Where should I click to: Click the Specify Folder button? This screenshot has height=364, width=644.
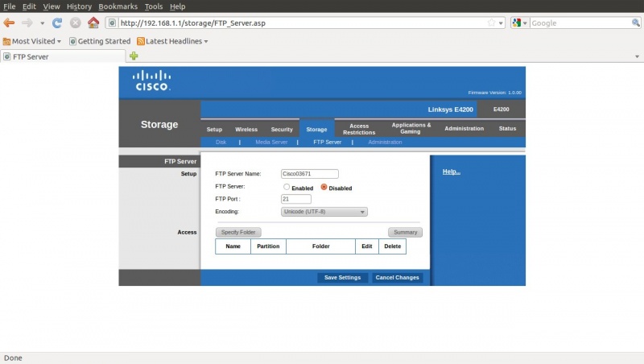click(x=238, y=232)
